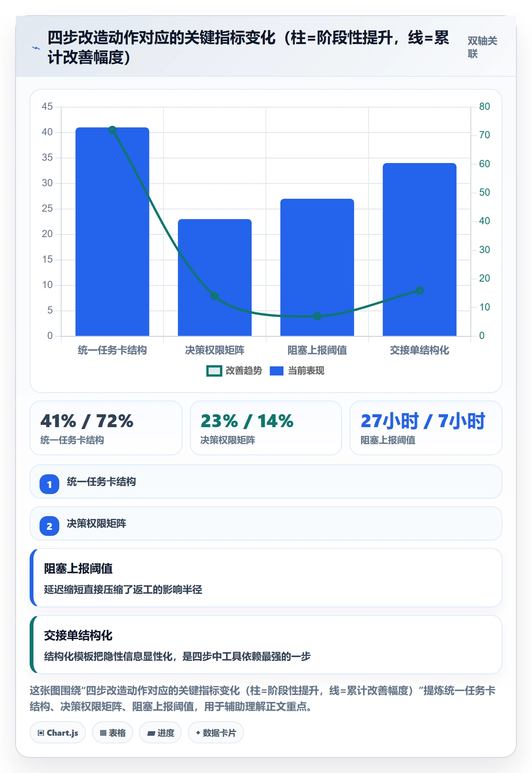Click the 数据卡片 tag

216,733
